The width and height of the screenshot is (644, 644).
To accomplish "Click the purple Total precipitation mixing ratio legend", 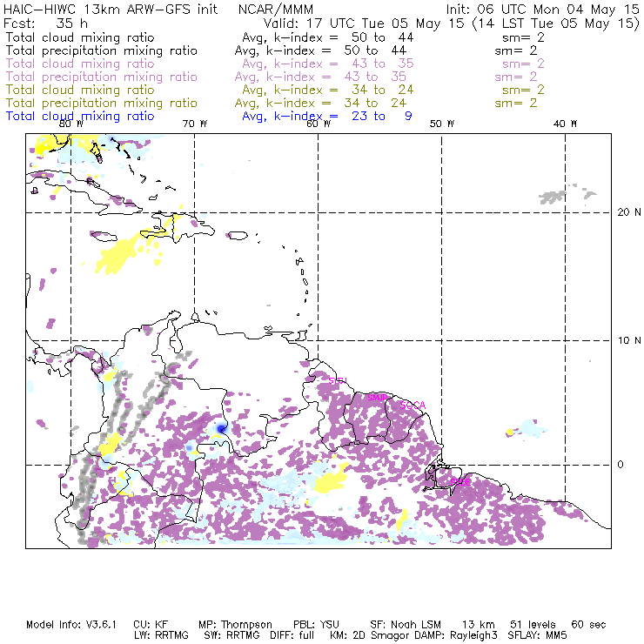I will pyautogui.click(x=102, y=77).
